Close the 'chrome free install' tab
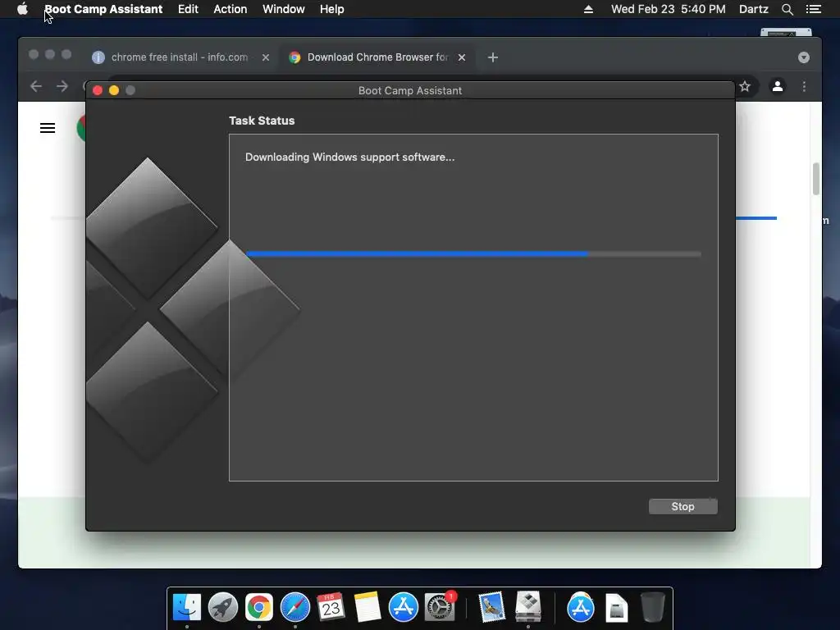The width and height of the screenshot is (840, 630). coord(266,57)
